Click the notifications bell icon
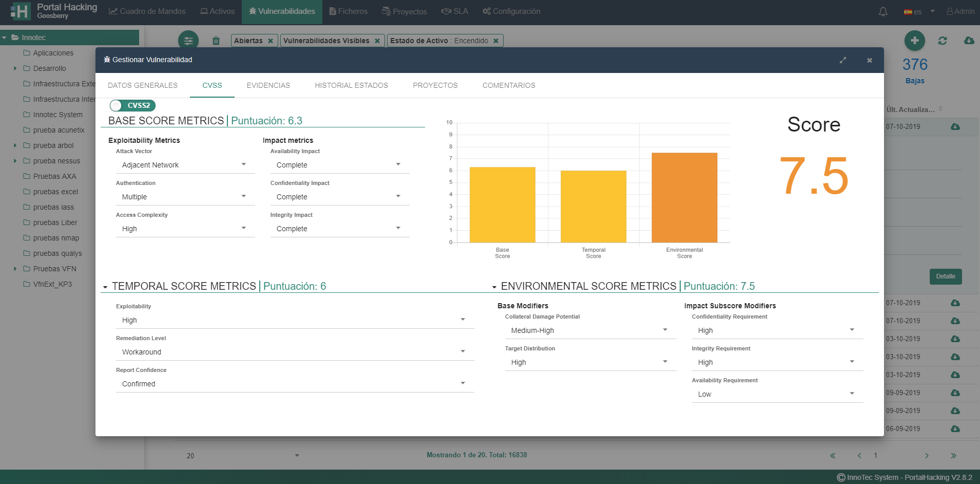Viewport: 980px width, 484px height. point(883,12)
